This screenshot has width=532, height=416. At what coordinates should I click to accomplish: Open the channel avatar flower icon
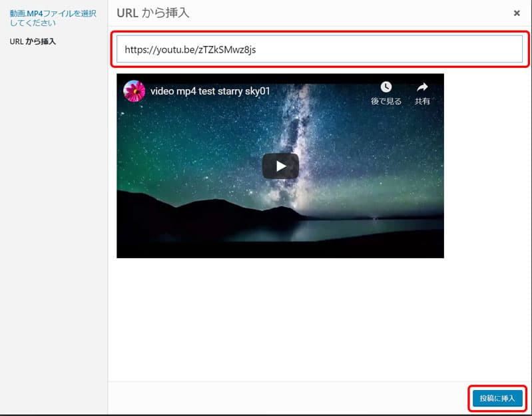(134, 91)
